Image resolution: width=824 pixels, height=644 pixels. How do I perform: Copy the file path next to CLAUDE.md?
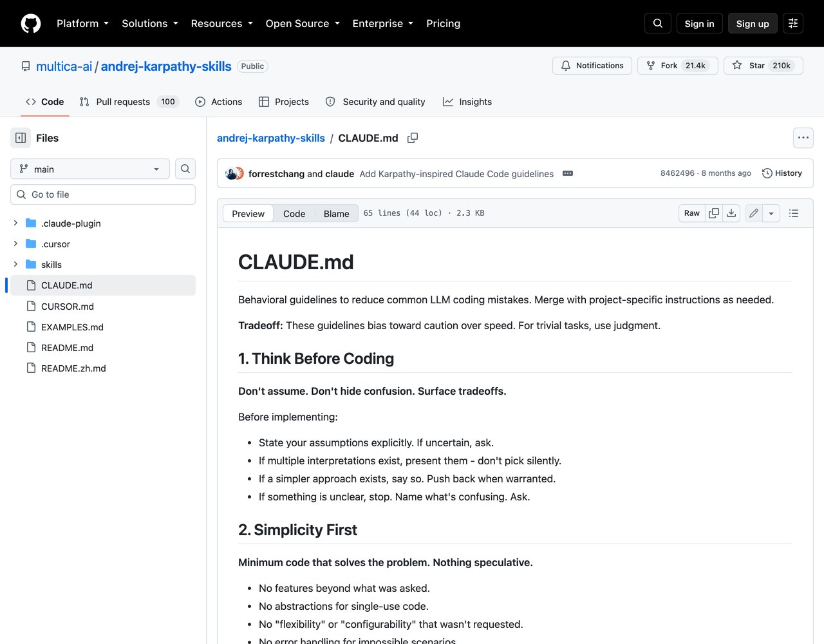[413, 138]
